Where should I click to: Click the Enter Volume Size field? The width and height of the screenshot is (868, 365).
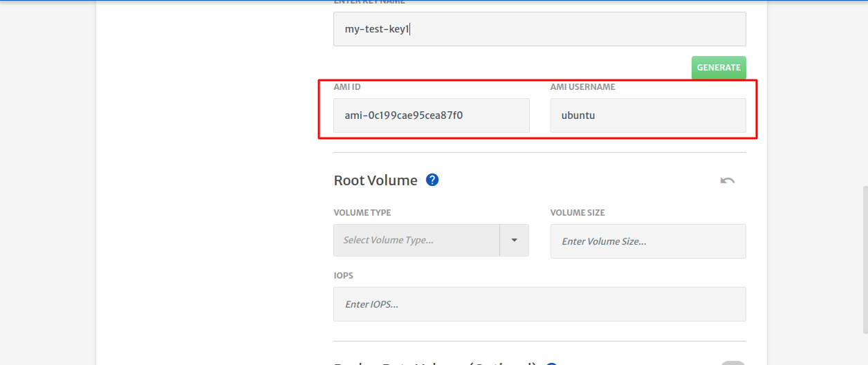pos(648,241)
